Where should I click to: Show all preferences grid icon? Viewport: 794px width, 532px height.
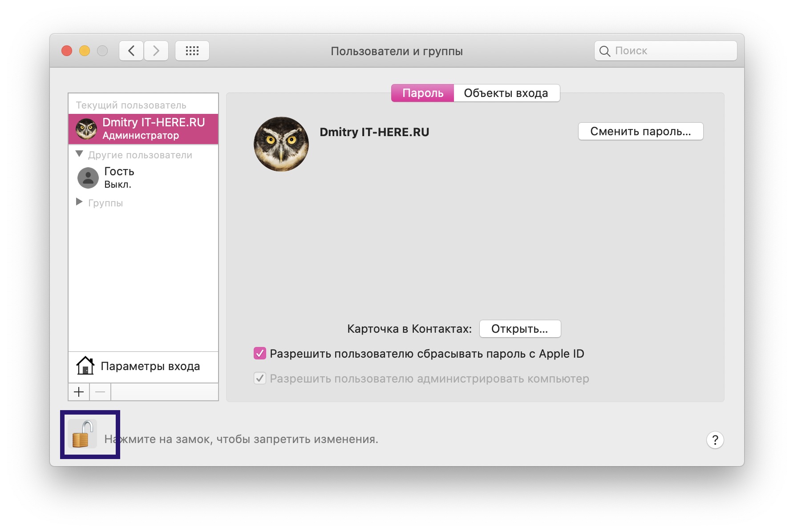click(x=192, y=51)
